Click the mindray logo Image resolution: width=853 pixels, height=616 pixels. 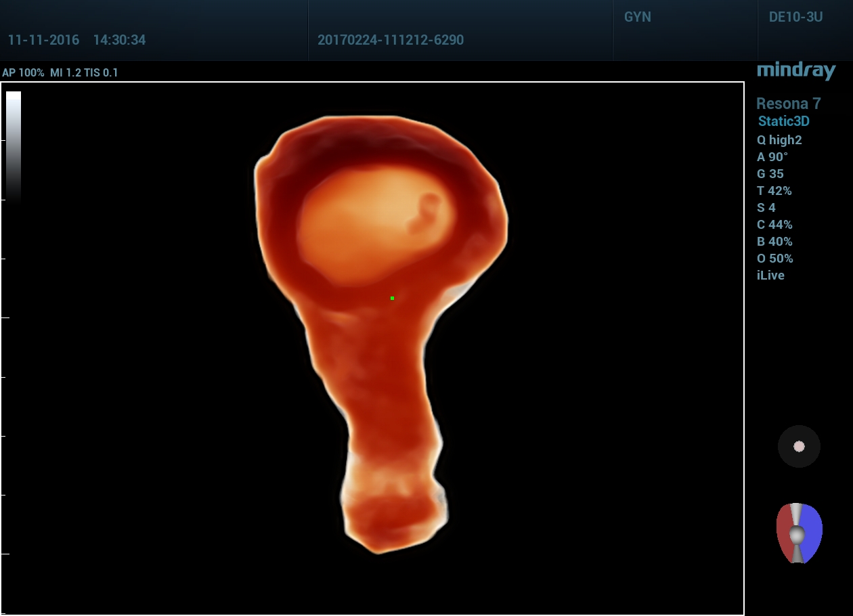click(796, 70)
